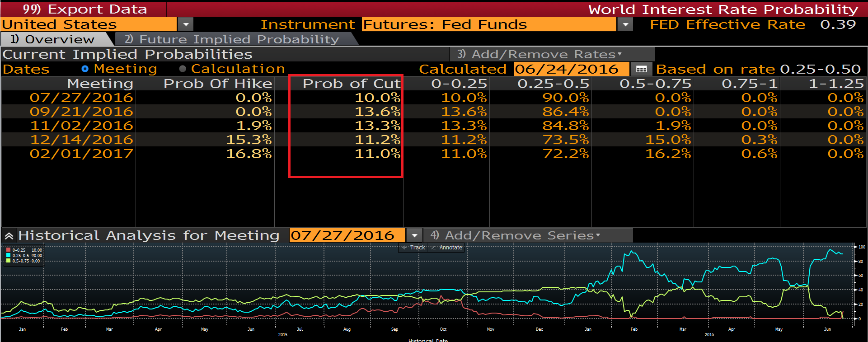Open the United States country dropdown arrow
This screenshot has height=342, width=868.
click(x=185, y=24)
